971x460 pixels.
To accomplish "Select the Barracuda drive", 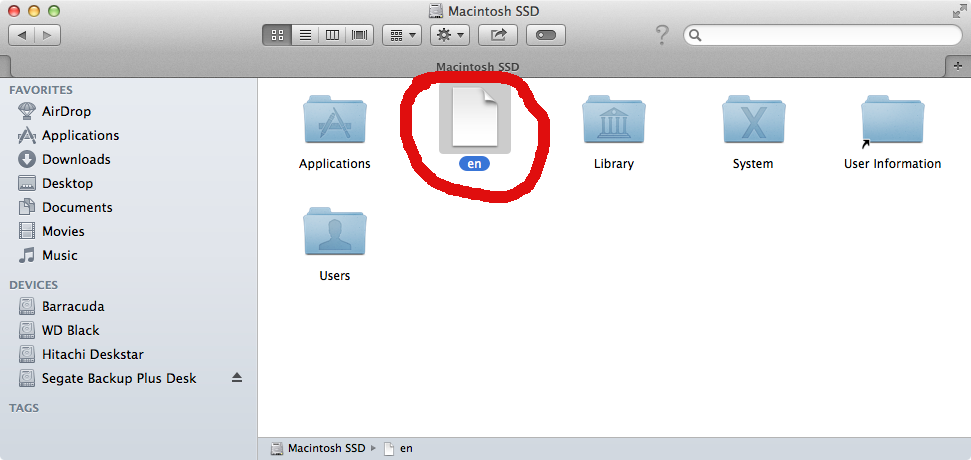I will point(72,306).
